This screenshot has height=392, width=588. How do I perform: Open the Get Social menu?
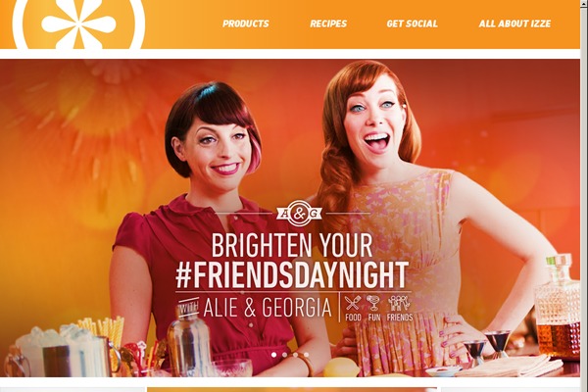[413, 24]
